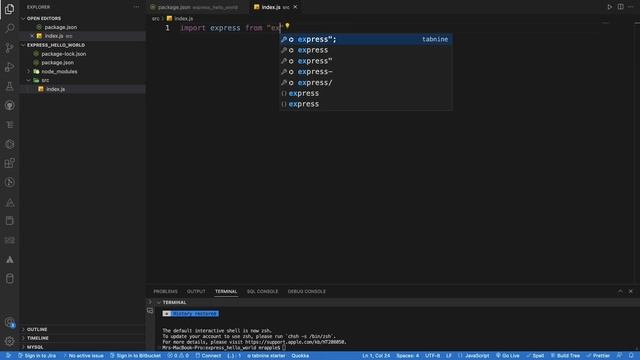Image resolution: width=640 pixels, height=360 pixels.
Task: Expand the Timeline section
Action: coord(38,338)
